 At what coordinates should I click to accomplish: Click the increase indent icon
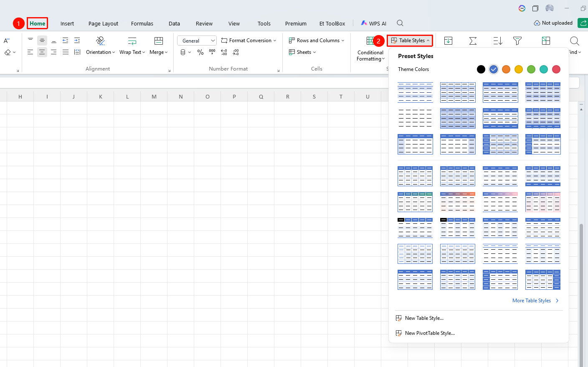(x=77, y=40)
